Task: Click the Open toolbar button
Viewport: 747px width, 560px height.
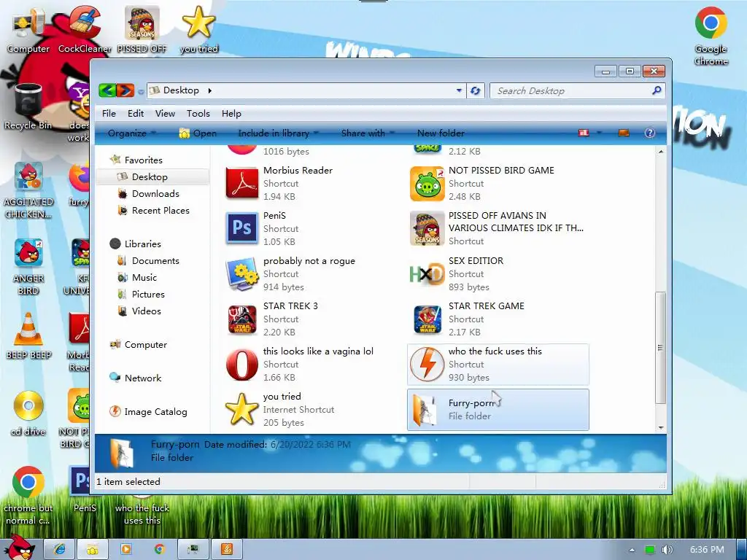Action: coord(198,133)
